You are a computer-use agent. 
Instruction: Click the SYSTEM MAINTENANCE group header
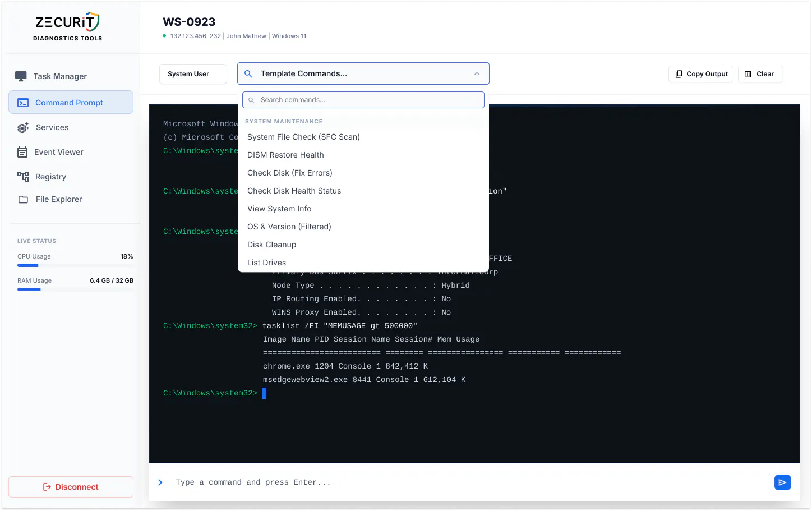(x=284, y=121)
